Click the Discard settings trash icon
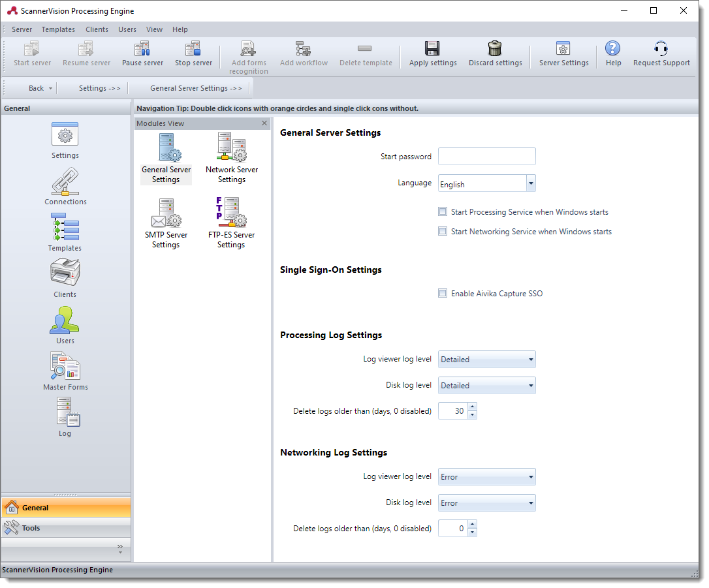The height and width of the screenshot is (588, 709). pos(495,49)
